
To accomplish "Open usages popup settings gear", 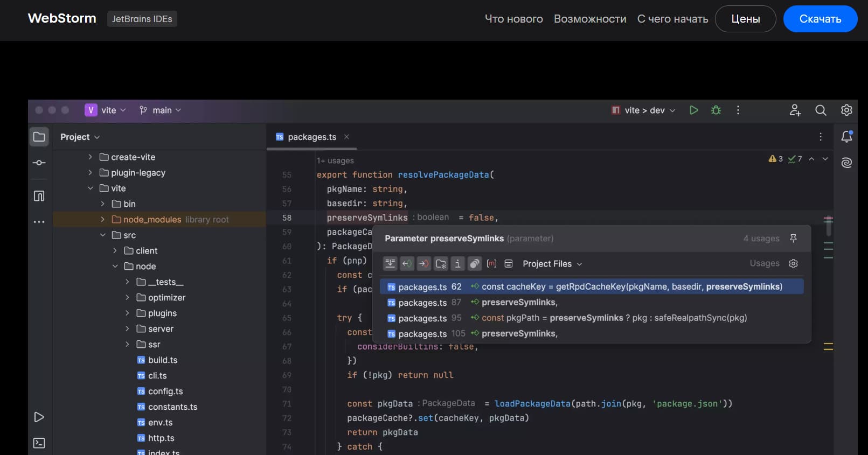I will point(793,263).
